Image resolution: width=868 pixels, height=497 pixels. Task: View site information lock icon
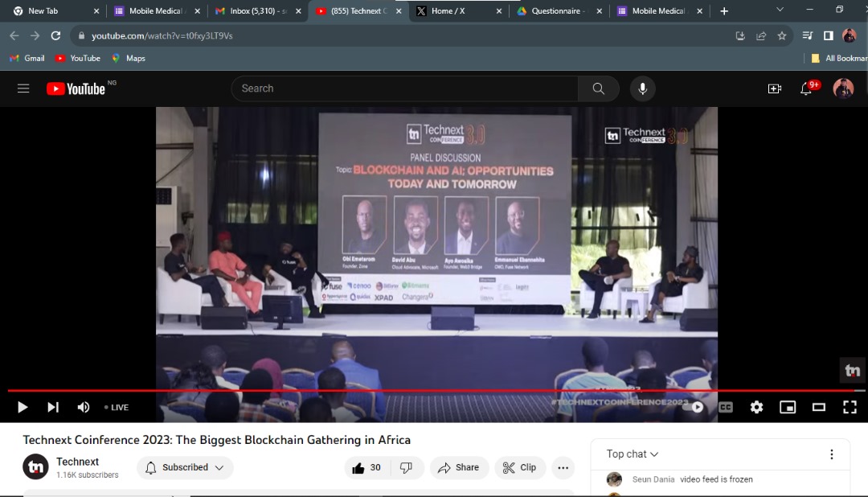point(81,35)
